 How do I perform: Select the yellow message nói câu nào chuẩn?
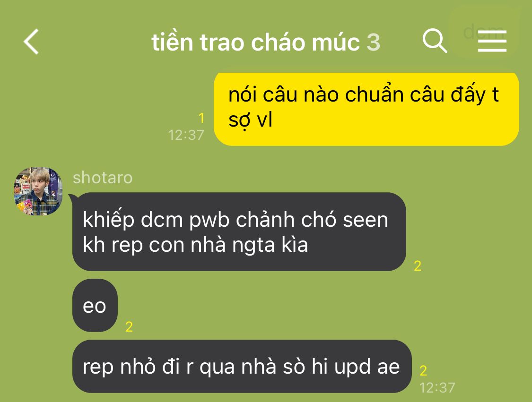point(366,109)
